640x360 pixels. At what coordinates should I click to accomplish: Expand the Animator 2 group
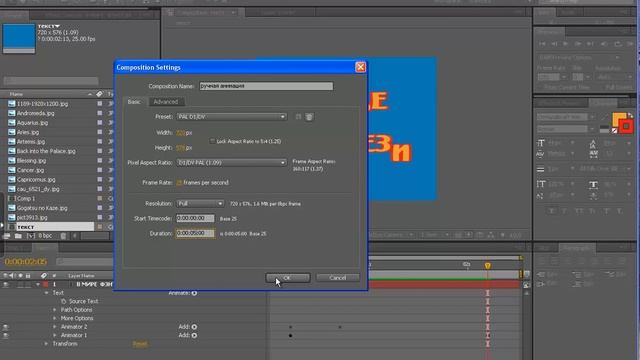(x=55, y=327)
